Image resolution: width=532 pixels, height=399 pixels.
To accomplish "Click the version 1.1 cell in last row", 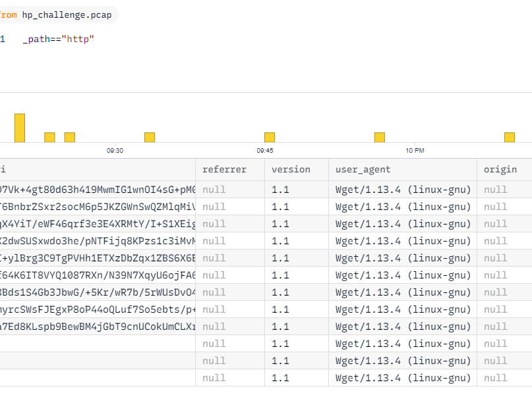I will pos(280,378).
